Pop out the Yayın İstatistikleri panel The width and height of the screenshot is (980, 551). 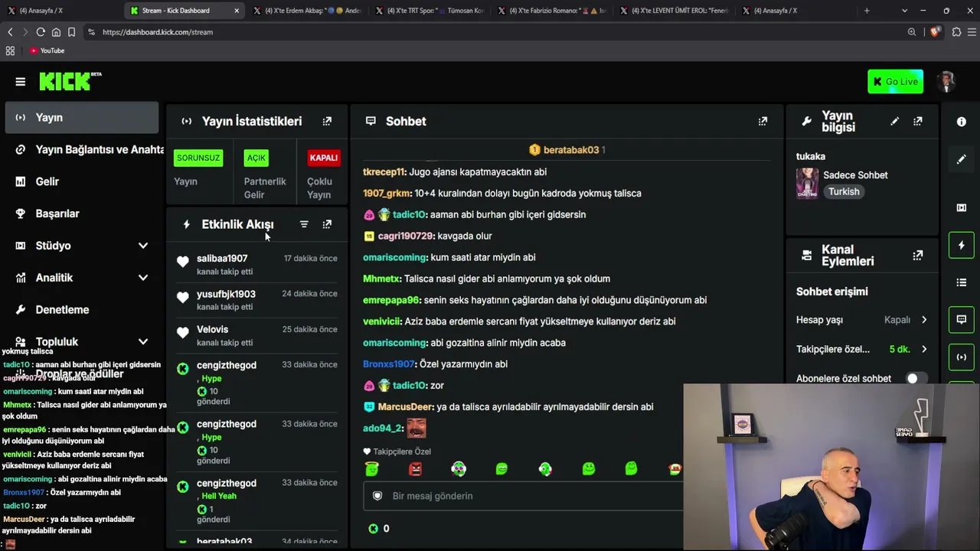327,121
